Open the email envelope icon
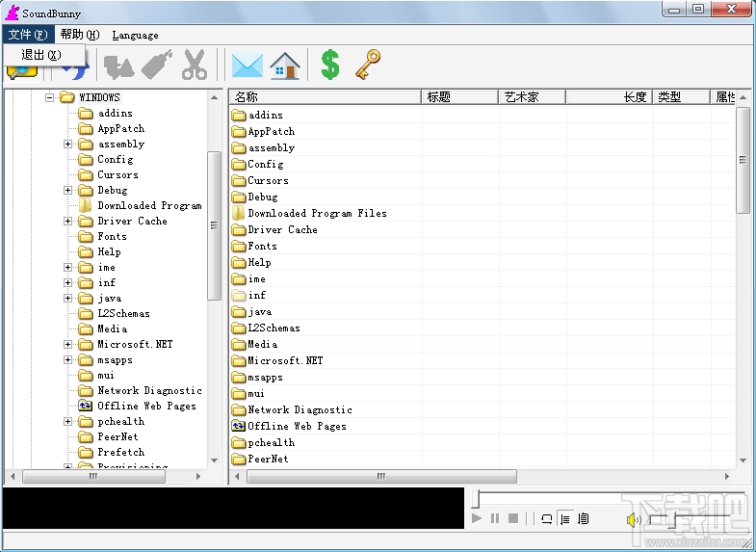 click(x=248, y=66)
